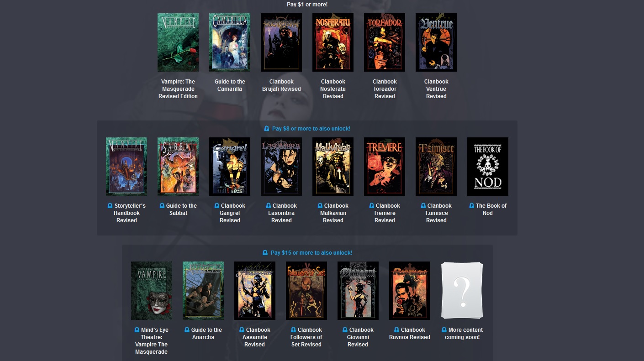Click the lock icon beside Clanbook Assamite Revised

pos(242,330)
